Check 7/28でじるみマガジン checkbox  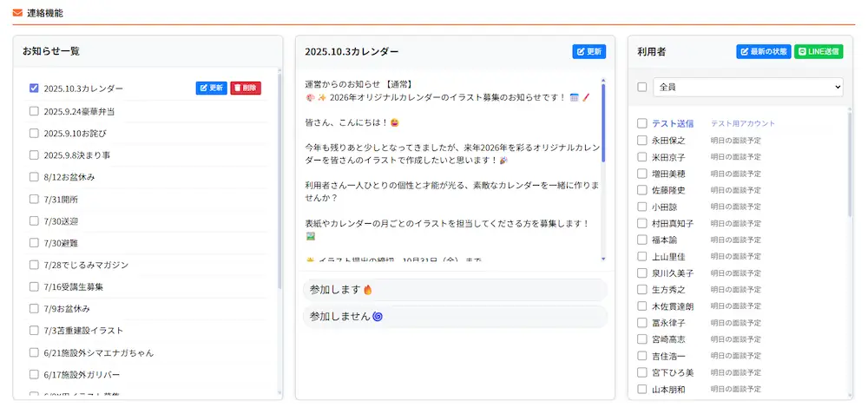tap(34, 265)
